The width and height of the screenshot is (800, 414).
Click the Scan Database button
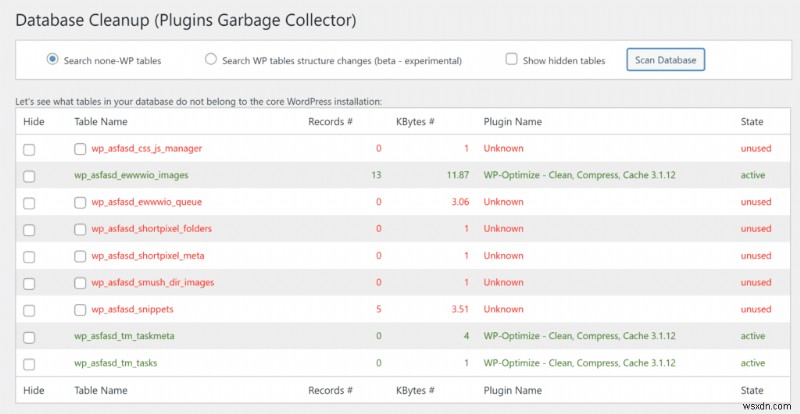(666, 60)
